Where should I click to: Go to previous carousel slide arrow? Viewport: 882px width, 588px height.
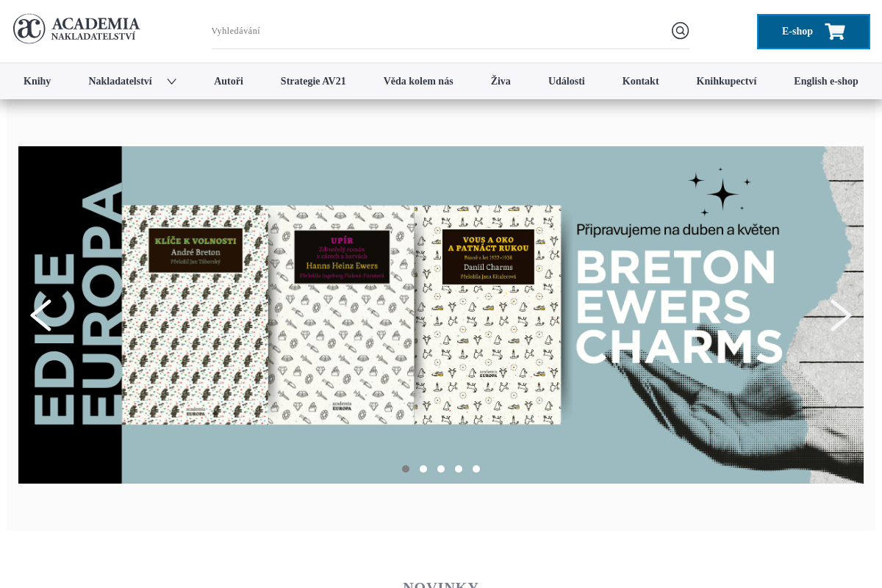point(40,315)
